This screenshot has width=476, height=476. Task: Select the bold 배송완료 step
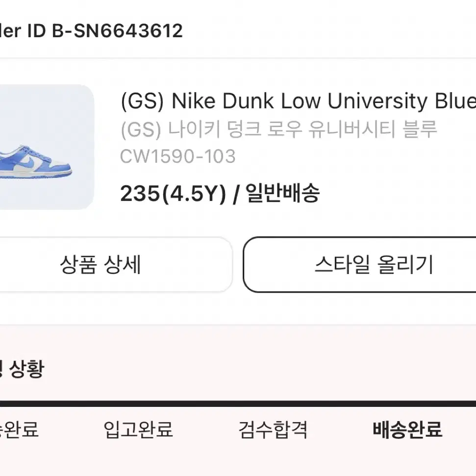coord(407,429)
